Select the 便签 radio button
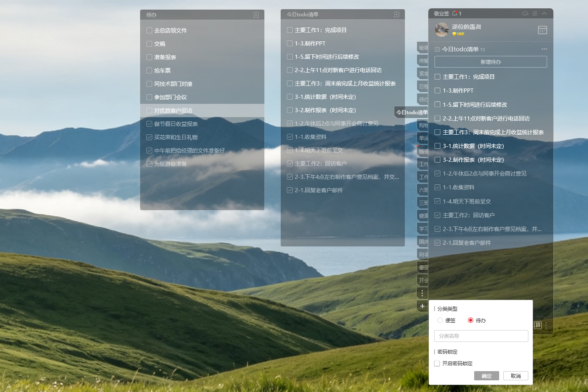The height and width of the screenshot is (392, 588). click(440, 320)
